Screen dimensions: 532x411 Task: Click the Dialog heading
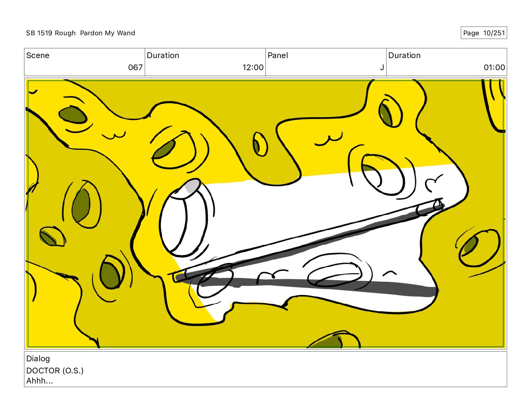click(x=38, y=359)
